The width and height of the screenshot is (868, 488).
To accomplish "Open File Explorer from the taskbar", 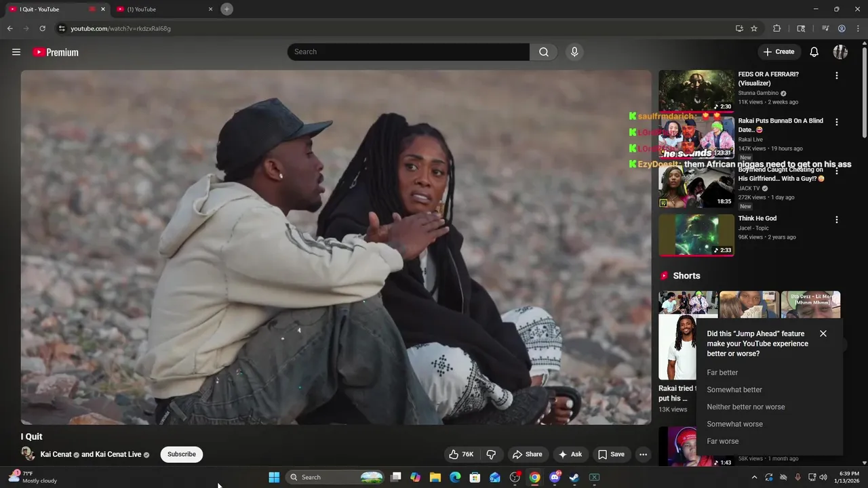I will pyautogui.click(x=435, y=477).
